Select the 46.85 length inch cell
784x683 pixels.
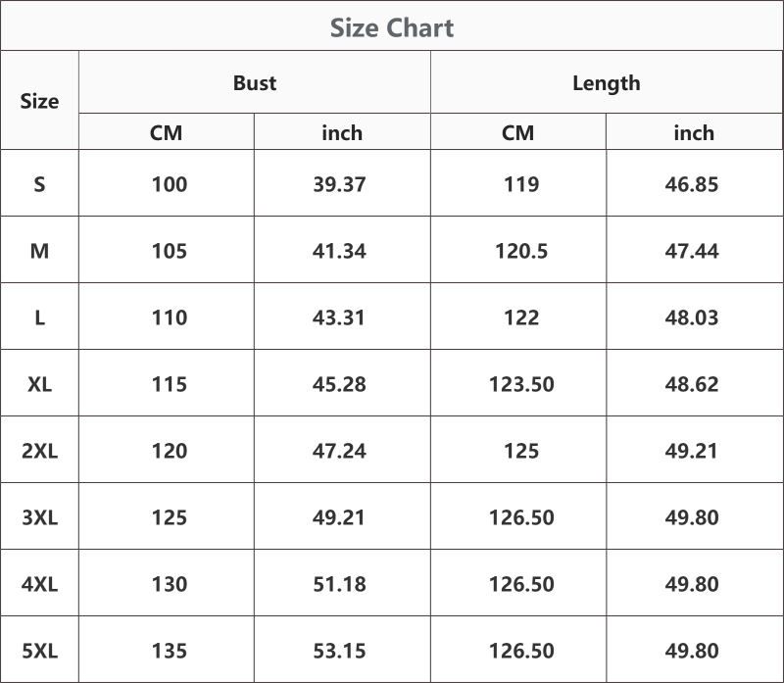click(692, 184)
